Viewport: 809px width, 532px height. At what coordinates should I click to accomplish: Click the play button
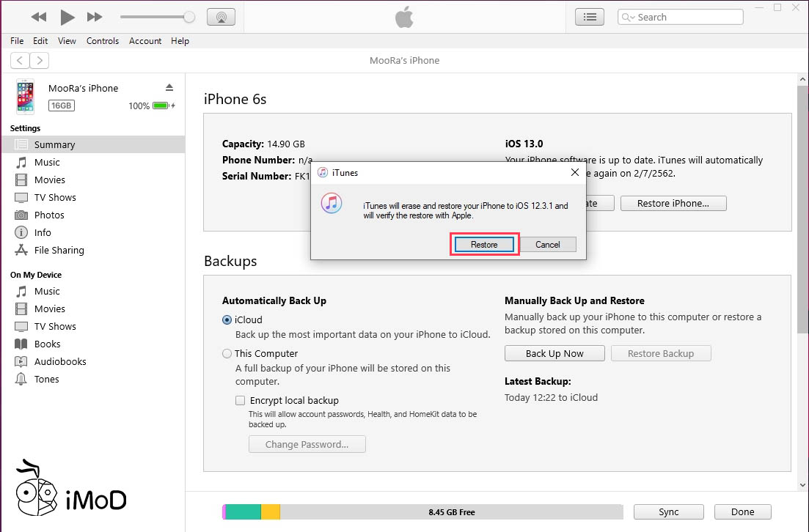67,17
